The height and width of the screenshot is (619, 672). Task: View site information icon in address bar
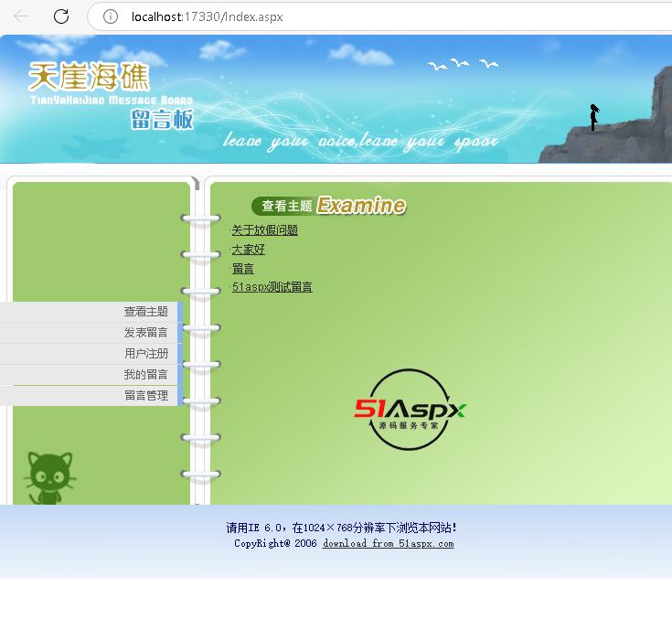[111, 16]
